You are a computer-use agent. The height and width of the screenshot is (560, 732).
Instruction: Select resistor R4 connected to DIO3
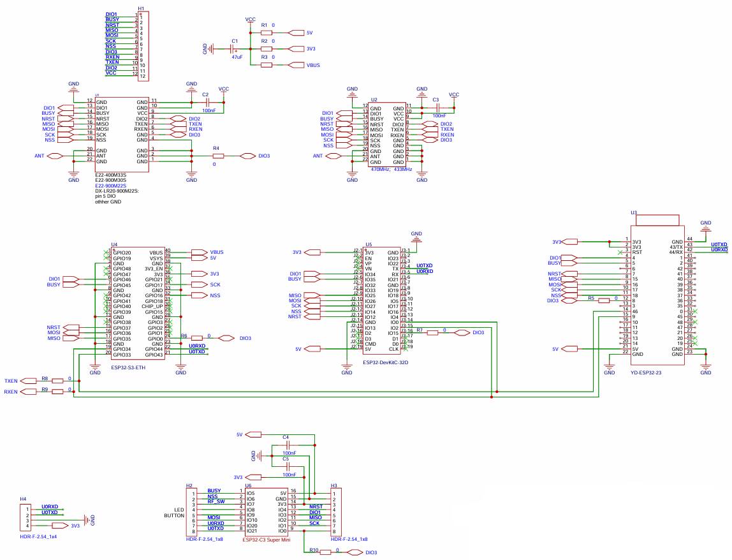218,156
